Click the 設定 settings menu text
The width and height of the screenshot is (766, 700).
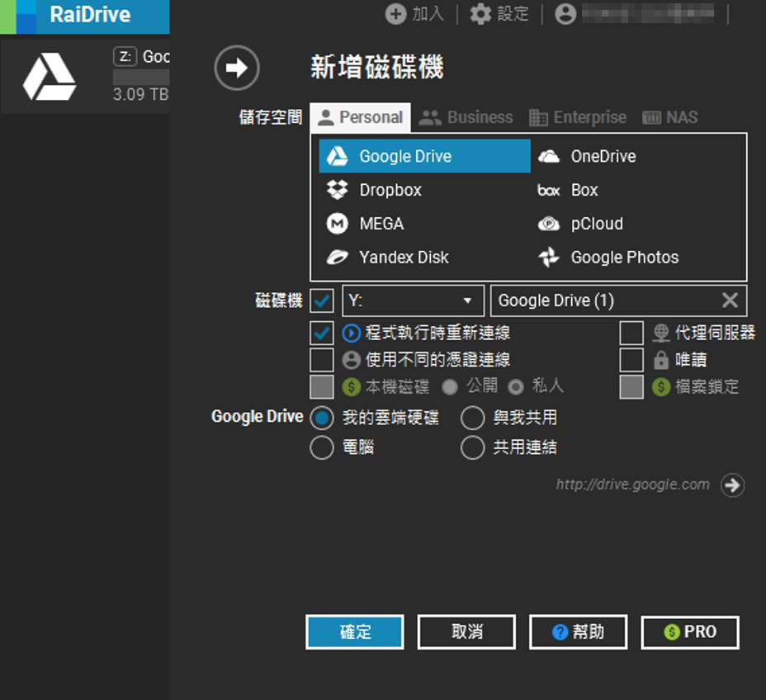513,14
